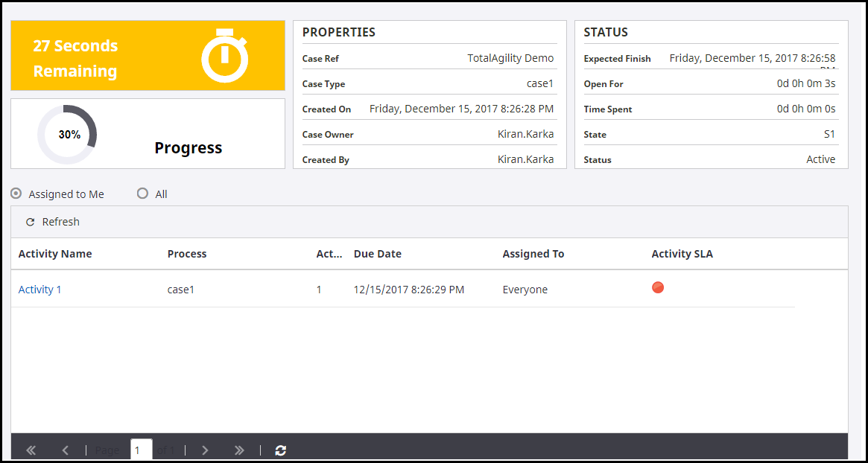Viewport: 868px width, 463px height.
Task: Click the 30% progress ring
Action: tap(68, 135)
